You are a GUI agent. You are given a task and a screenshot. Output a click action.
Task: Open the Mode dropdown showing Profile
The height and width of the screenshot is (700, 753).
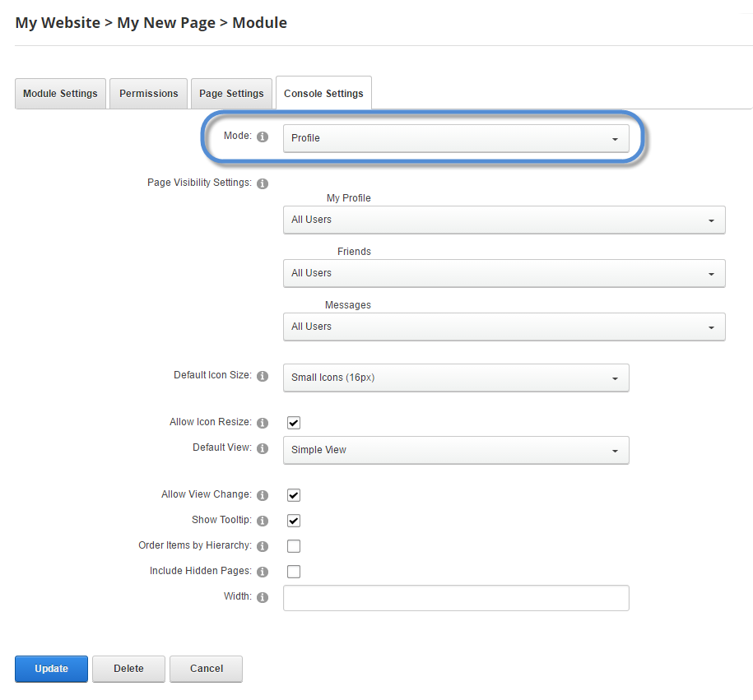[x=456, y=138]
